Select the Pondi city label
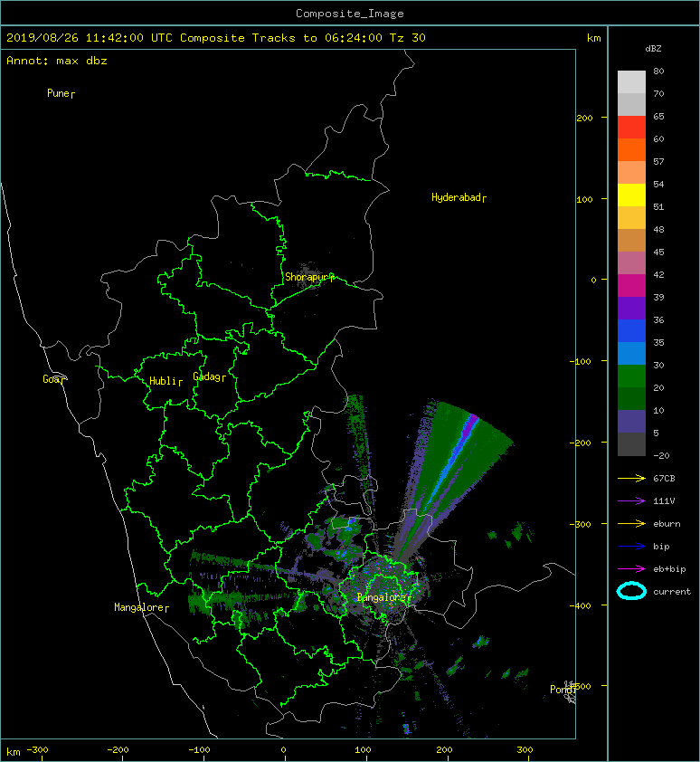The image size is (700, 762). 563,690
